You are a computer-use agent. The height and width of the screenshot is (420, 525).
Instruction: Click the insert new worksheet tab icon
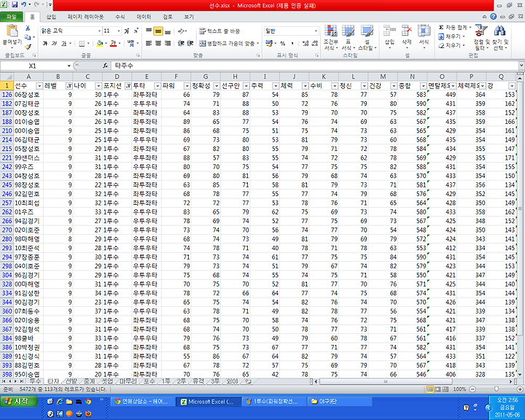click(248, 381)
